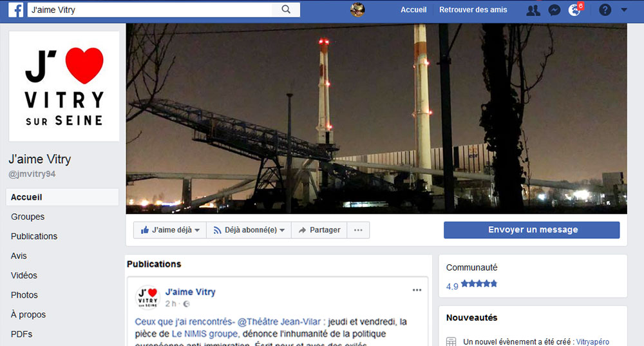This screenshot has height=346, width=644.
Task: Open the post options three-dot menu
Action: 417,290
